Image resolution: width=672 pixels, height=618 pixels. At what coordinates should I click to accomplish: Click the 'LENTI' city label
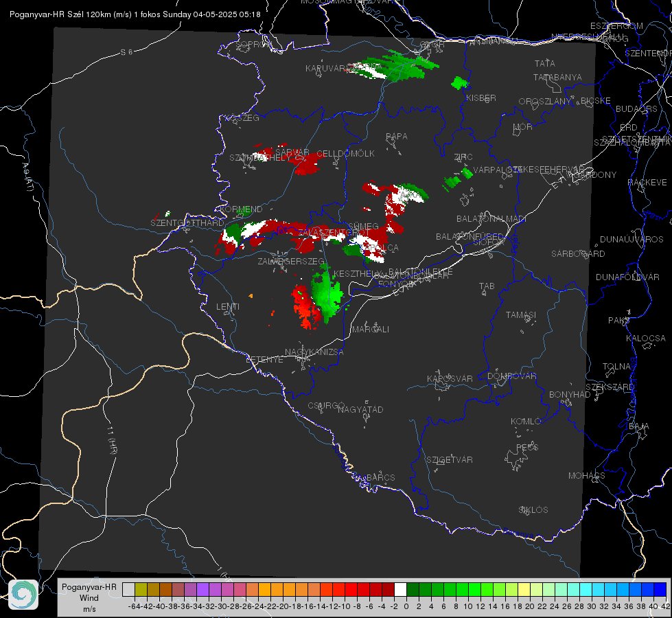[x=228, y=306]
